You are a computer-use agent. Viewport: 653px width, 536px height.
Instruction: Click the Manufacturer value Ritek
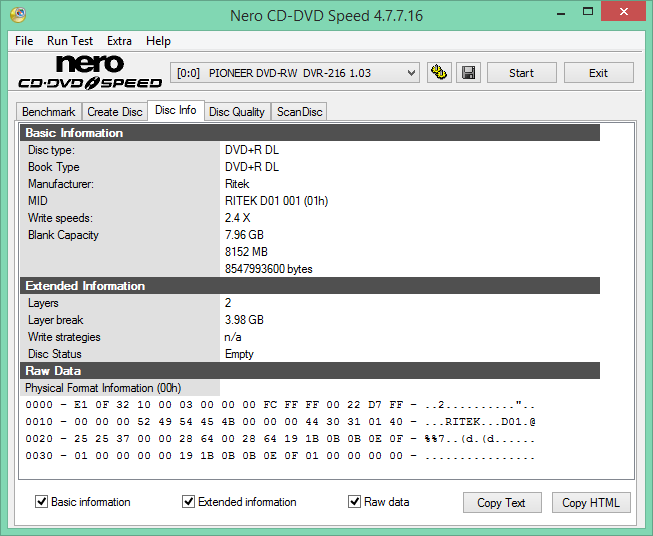pyautogui.click(x=237, y=184)
